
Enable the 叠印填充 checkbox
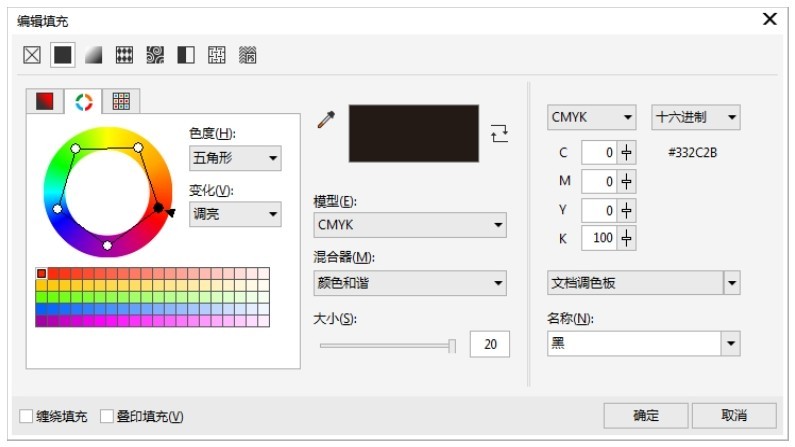point(106,416)
